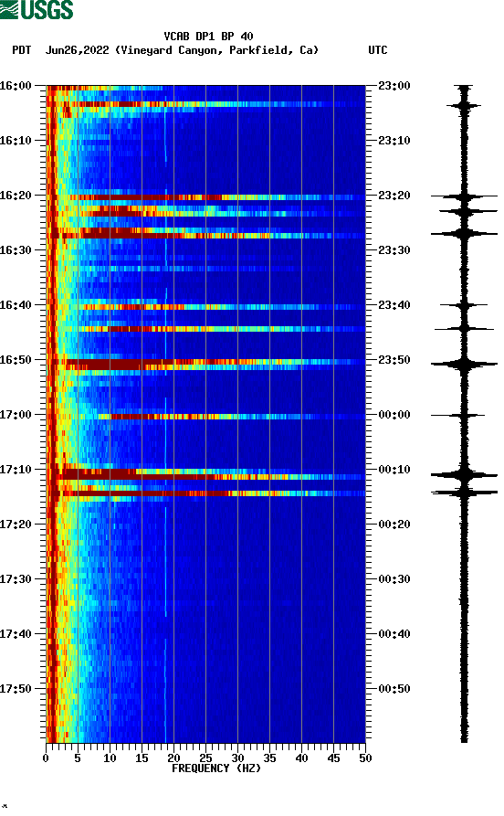Click the 'FREQUENCY (HZ)' axis title

pyautogui.click(x=216, y=768)
